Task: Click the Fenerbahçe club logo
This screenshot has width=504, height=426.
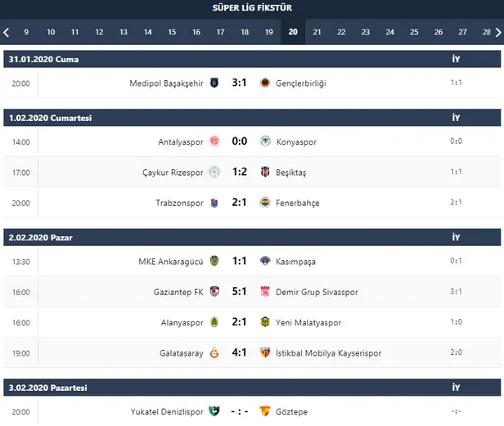Action: pos(264,202)
